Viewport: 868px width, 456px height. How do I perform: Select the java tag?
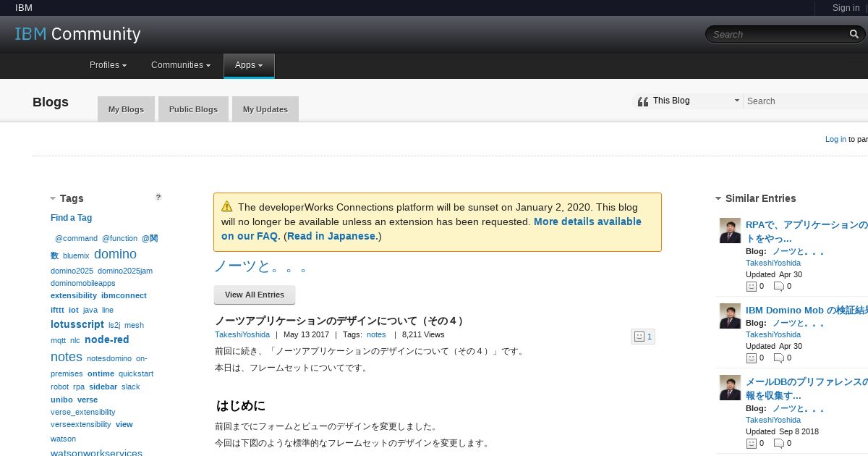click(90, 310)
